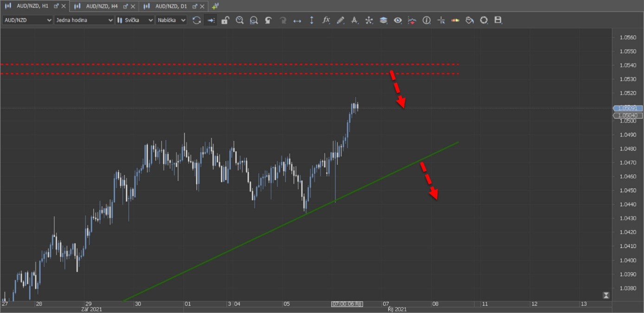This screenshot has height=313, width=644.
Task: Select the pencil drawing tool
Action: pyautogui.click(x=340, y=20)
